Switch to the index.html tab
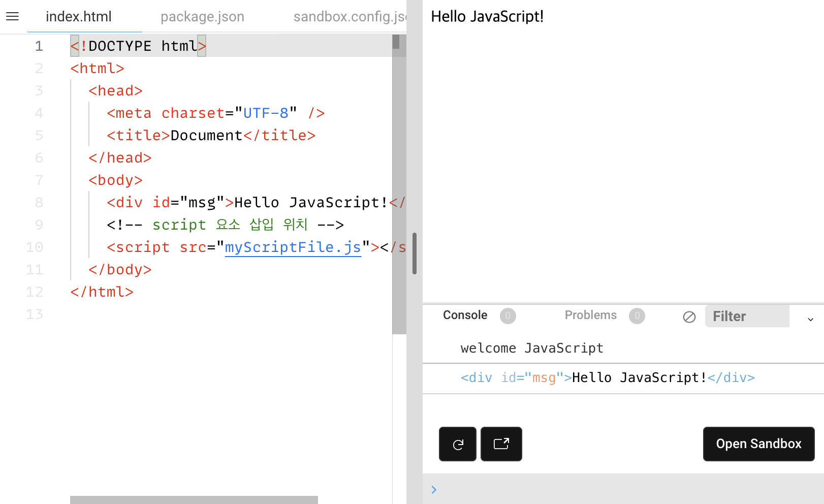The height and width of the screenshot is (504, 824). [79, 17]
